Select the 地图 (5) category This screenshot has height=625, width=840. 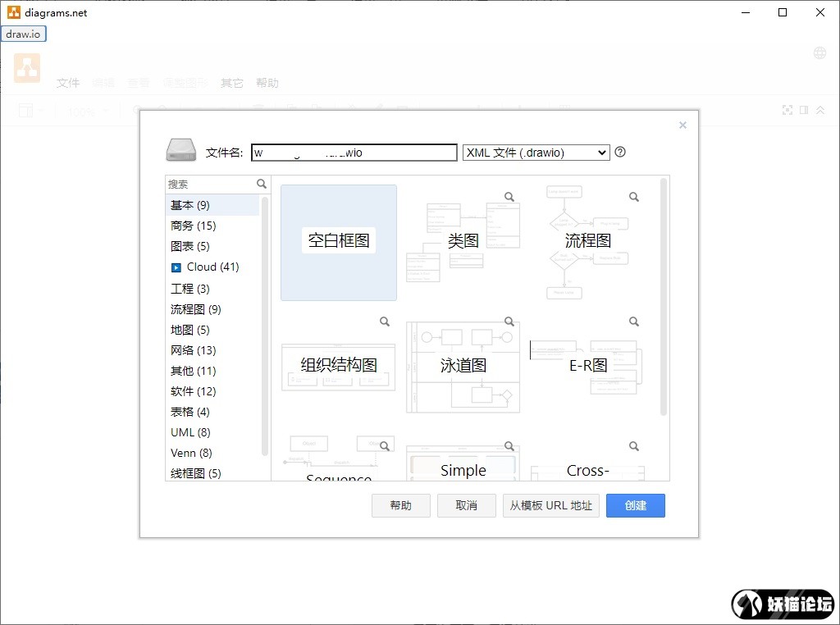pos(212,330)
